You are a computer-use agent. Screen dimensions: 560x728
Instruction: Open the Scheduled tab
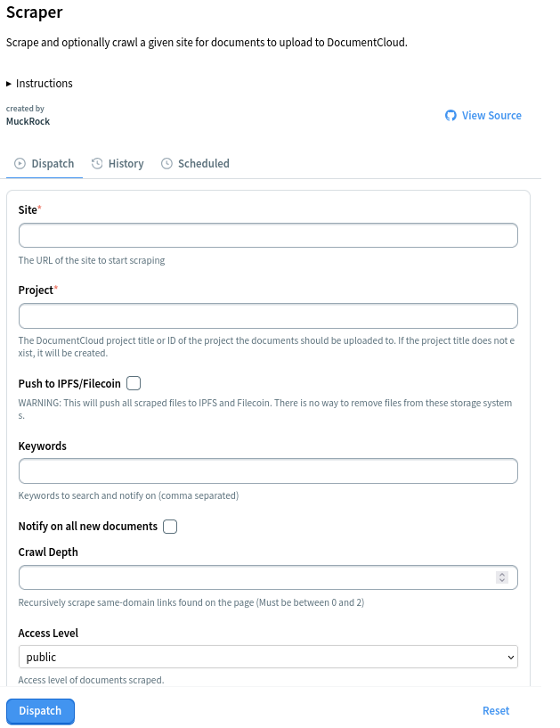click(x=203, y=164)
